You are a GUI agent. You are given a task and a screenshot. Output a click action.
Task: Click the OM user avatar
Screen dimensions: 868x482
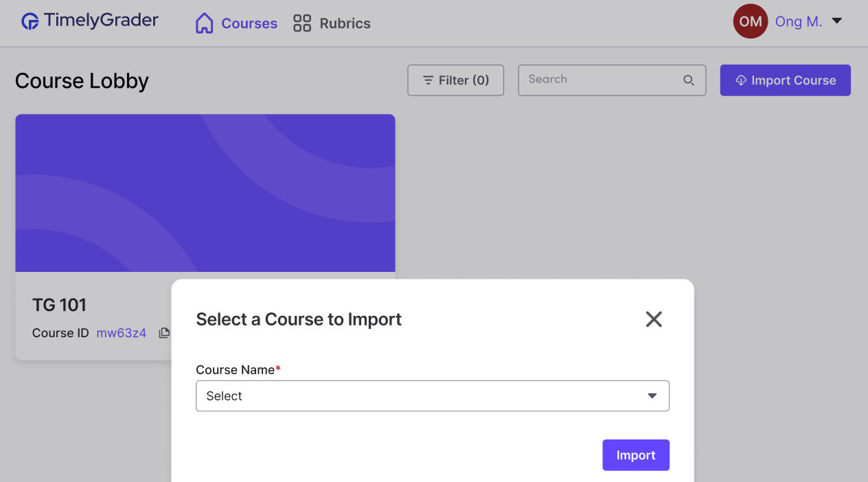point(751,21)
